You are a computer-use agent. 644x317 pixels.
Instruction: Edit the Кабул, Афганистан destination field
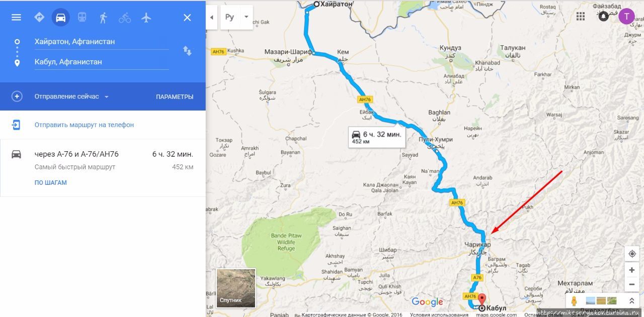click(x=101, y=62)
